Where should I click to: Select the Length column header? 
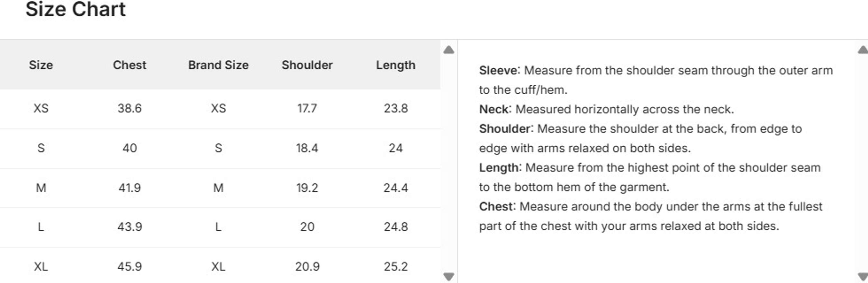click(396, 65)
